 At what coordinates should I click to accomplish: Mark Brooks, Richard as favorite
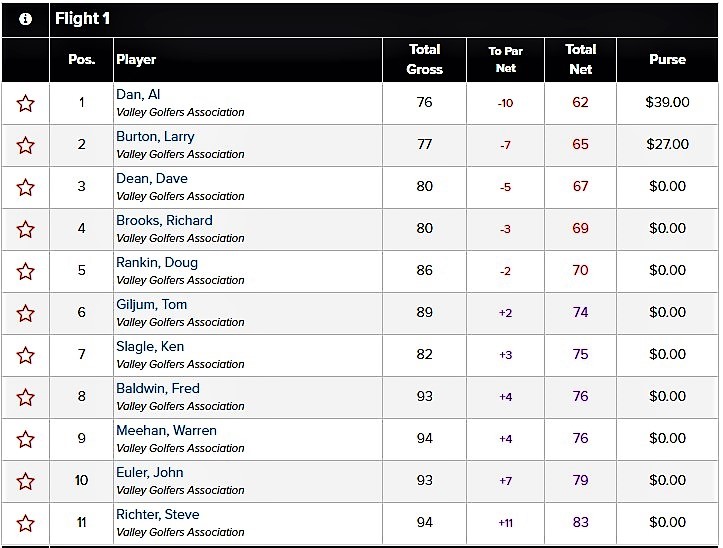[25, 229]
